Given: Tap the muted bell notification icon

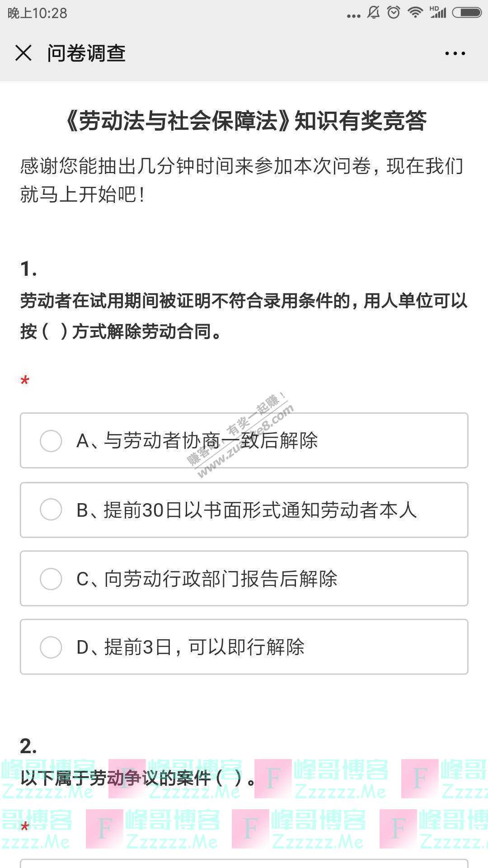Looking at the screenshot, I should tap(373, 13).
